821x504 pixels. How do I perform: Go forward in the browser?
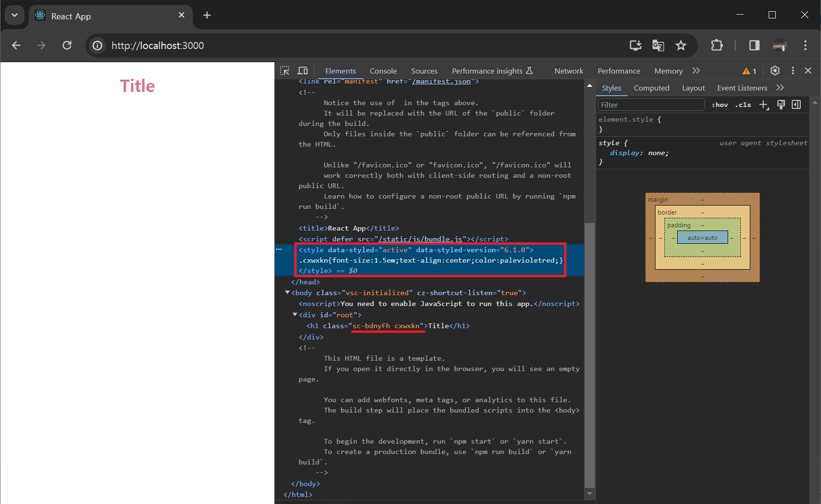41,45
